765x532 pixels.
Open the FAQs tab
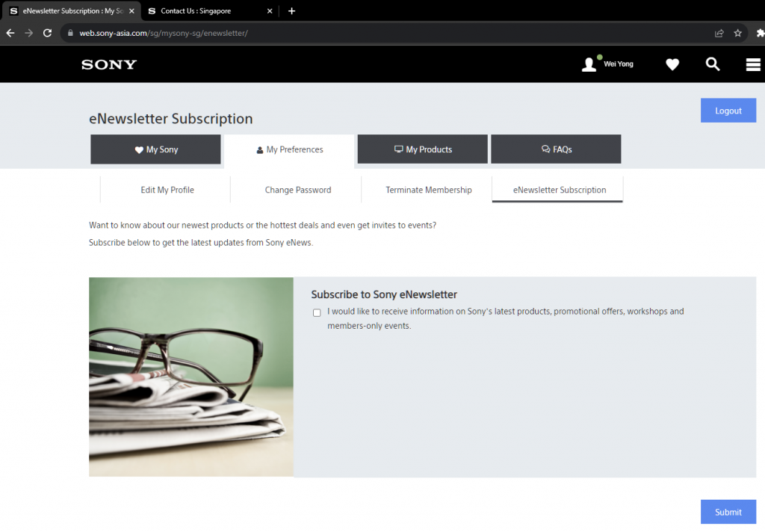[556, 149]
